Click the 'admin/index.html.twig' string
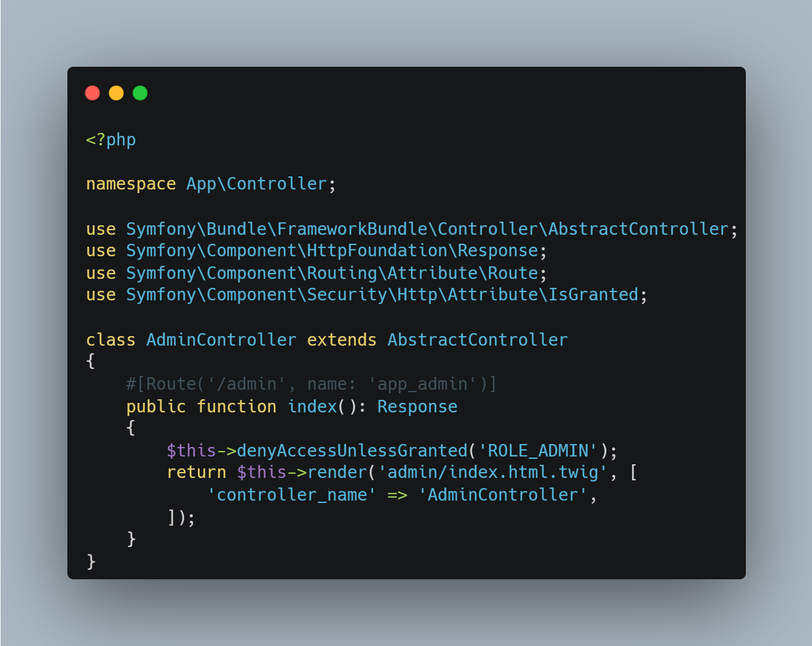 493,473
